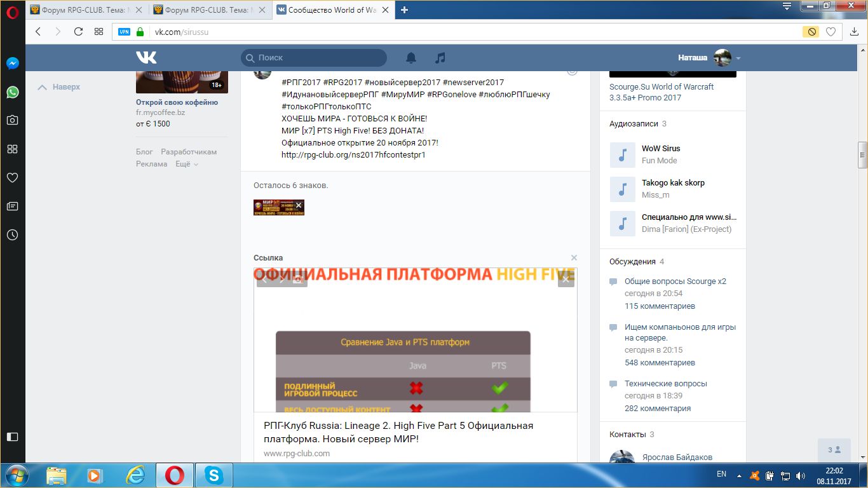
Task: Toggle the VPN badge in address bar
Action: coord(124,32)
